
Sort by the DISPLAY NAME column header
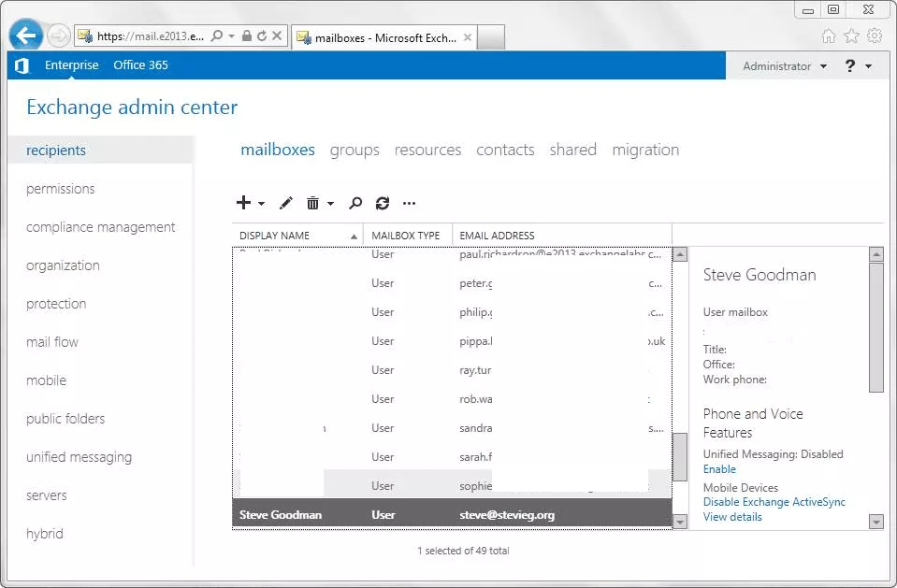(x=297, y=236)
